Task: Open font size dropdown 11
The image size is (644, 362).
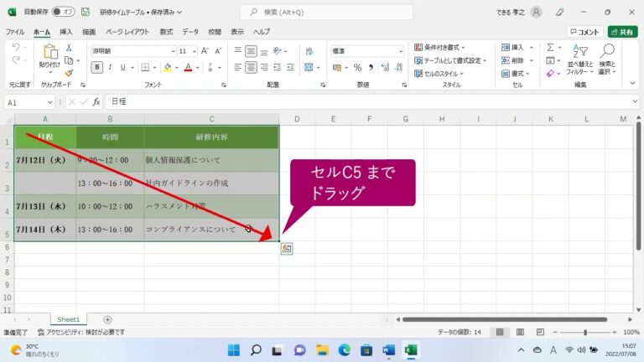Action: pos(195,51)
